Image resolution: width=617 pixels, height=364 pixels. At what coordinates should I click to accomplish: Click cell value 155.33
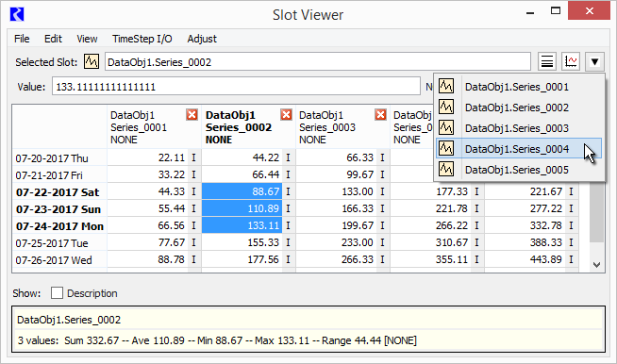coord(242,242)
